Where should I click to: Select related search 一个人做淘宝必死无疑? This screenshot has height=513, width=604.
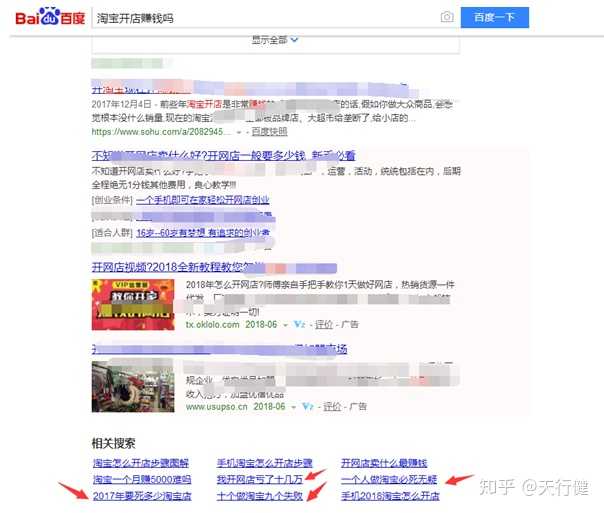(x=389, y=479)
